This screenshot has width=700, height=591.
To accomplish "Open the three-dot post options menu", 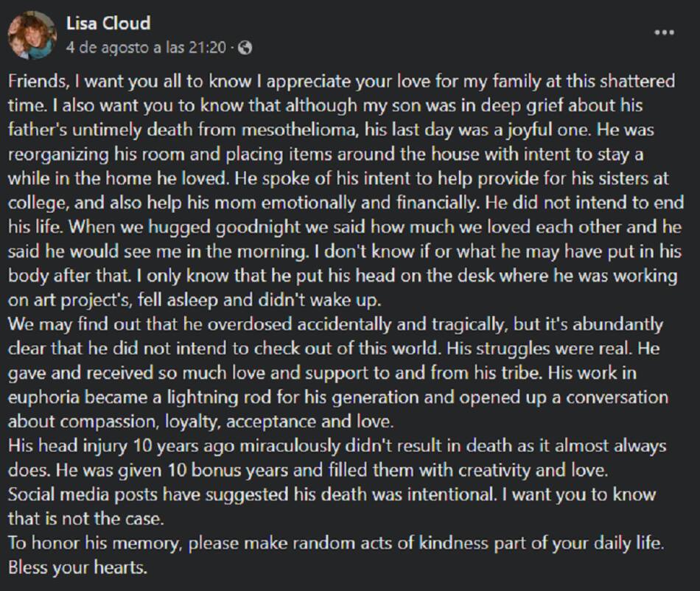I will click(664, 32).
